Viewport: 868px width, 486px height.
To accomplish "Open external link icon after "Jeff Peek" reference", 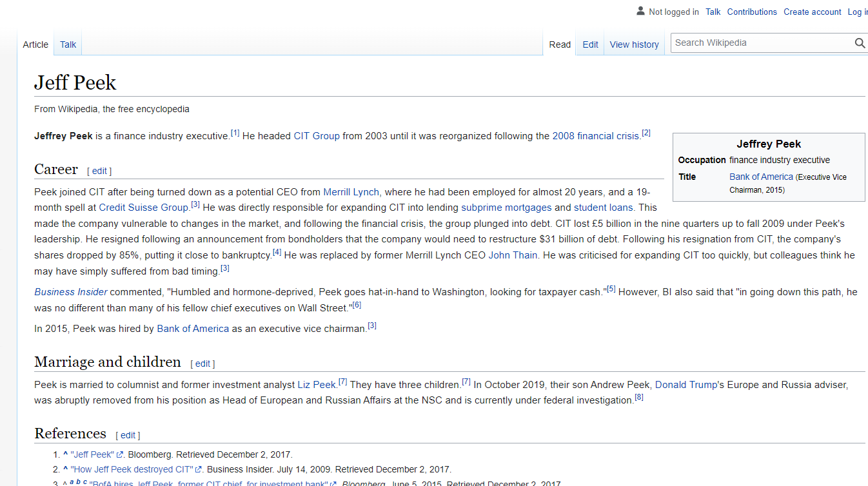I will (119, 454).
